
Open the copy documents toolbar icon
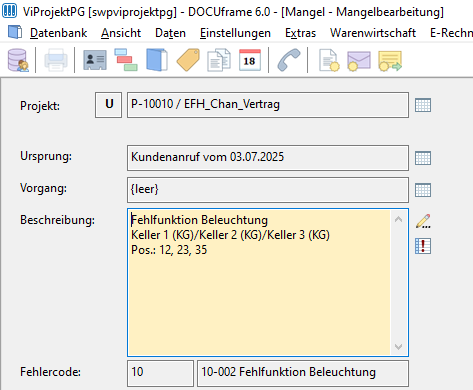[219, 60]
